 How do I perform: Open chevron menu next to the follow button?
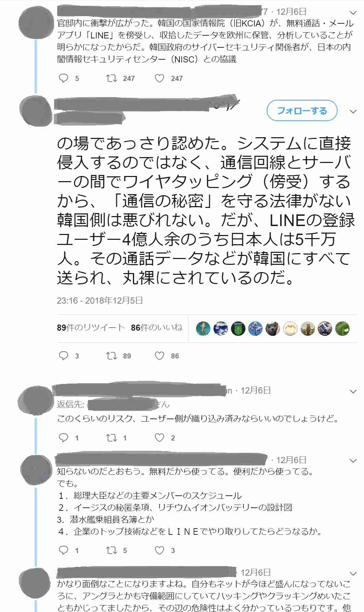tap(353, 111)
